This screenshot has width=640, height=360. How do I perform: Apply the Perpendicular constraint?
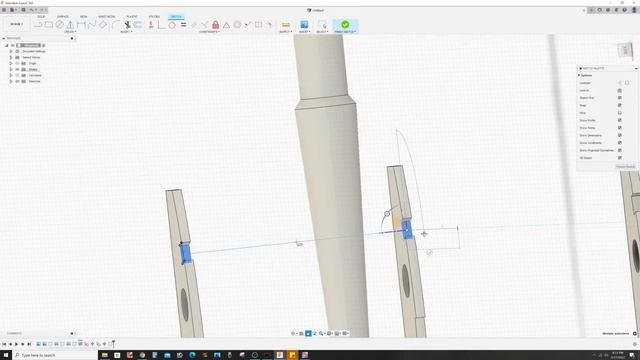[x=204, y=25]
